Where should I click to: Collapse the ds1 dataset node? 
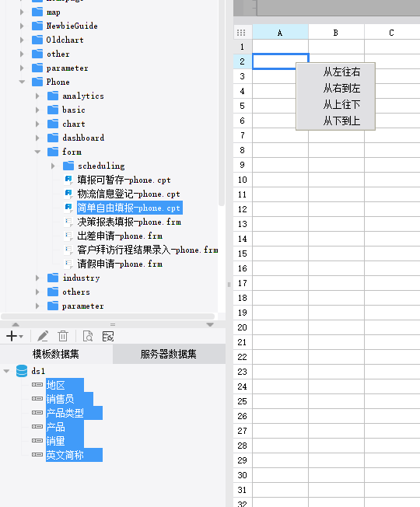point(6,371)
